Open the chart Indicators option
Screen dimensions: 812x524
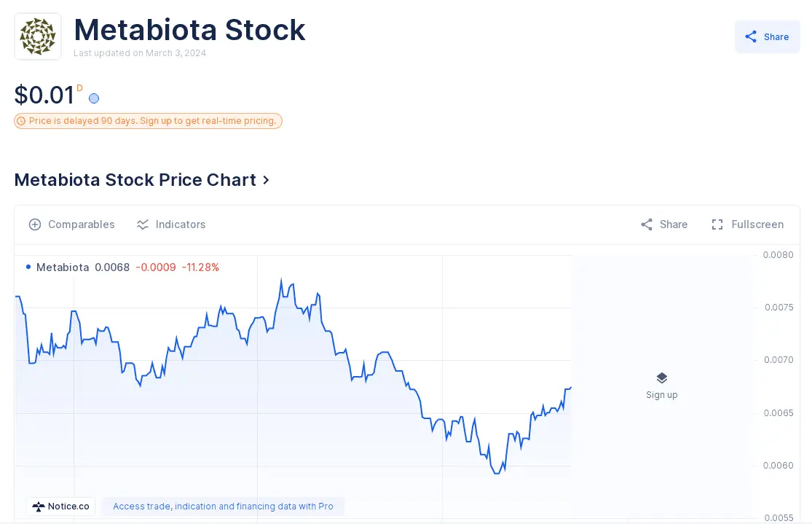coord(171,224)
